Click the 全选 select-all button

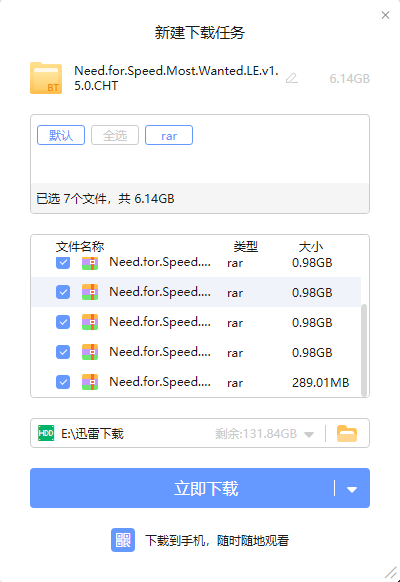click(x=115, y=135)
